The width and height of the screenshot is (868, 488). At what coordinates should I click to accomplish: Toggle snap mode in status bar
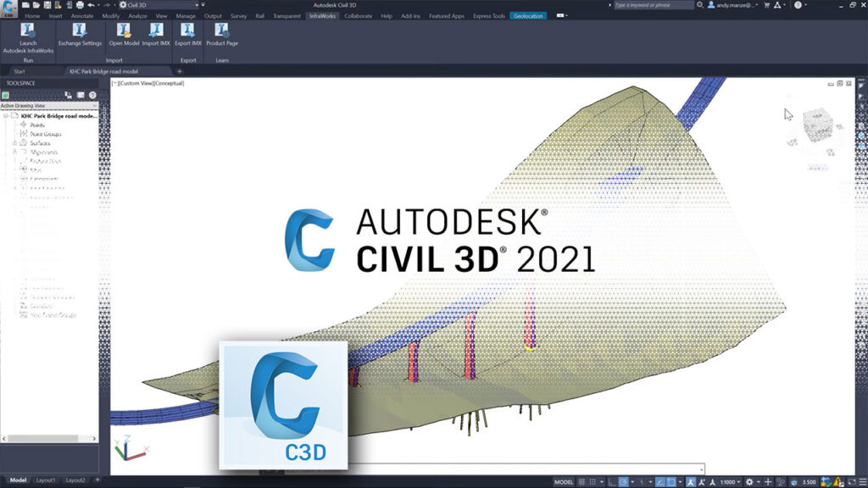coord(593,482)
